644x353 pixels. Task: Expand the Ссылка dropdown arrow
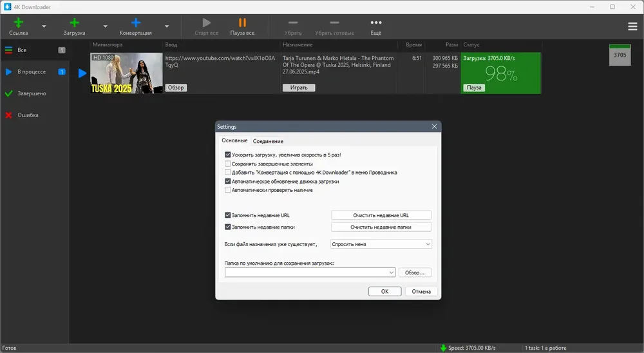pyautogui.click(x=44, y=26)
